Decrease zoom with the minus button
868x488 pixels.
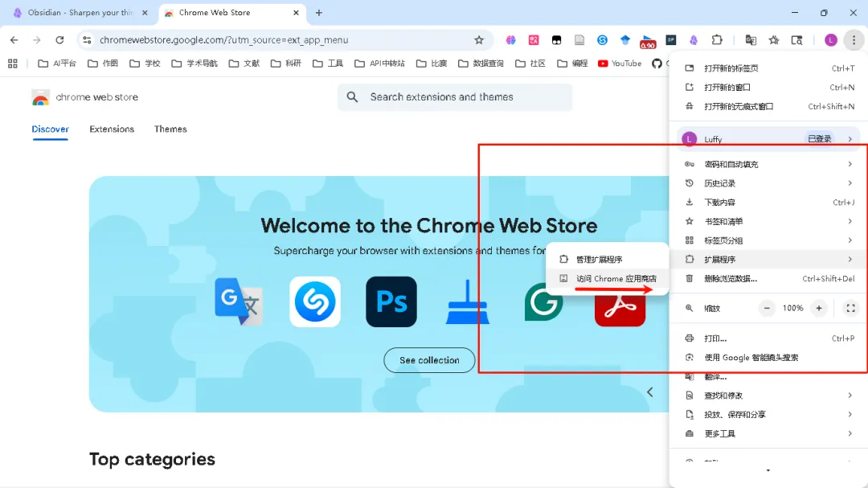point(767,308)
